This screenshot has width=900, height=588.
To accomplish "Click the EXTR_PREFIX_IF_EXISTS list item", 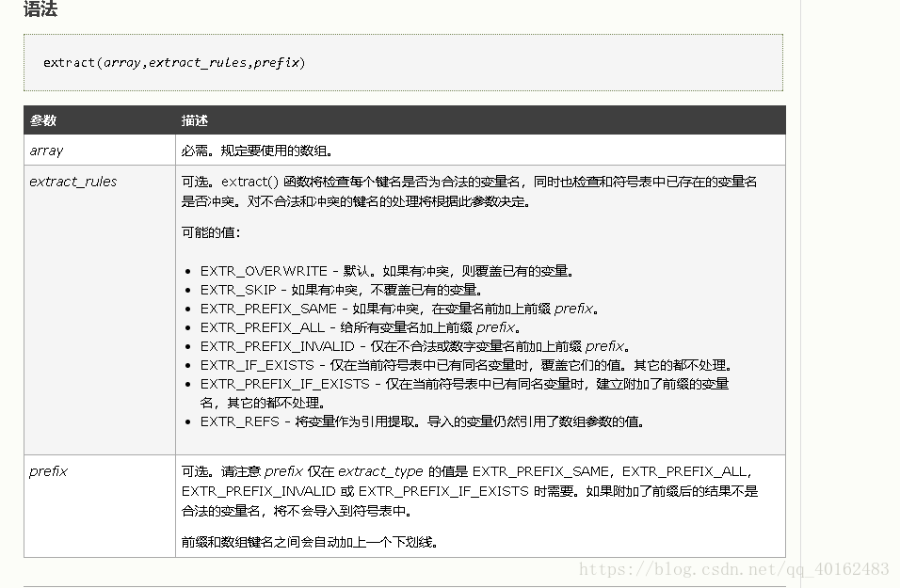I will (464, 393).
